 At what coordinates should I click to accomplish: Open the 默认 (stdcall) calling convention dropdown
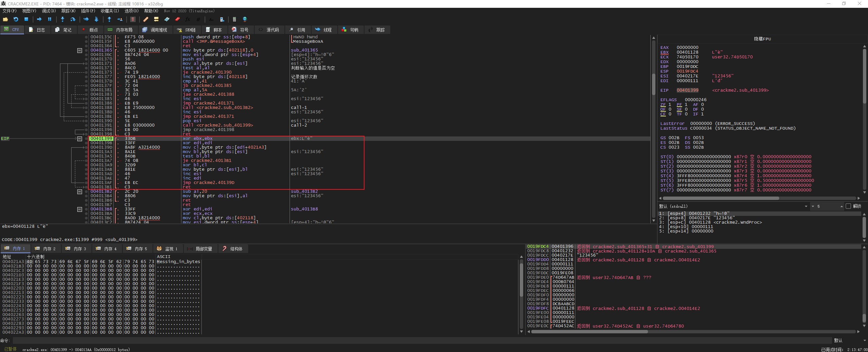(806, 206)
